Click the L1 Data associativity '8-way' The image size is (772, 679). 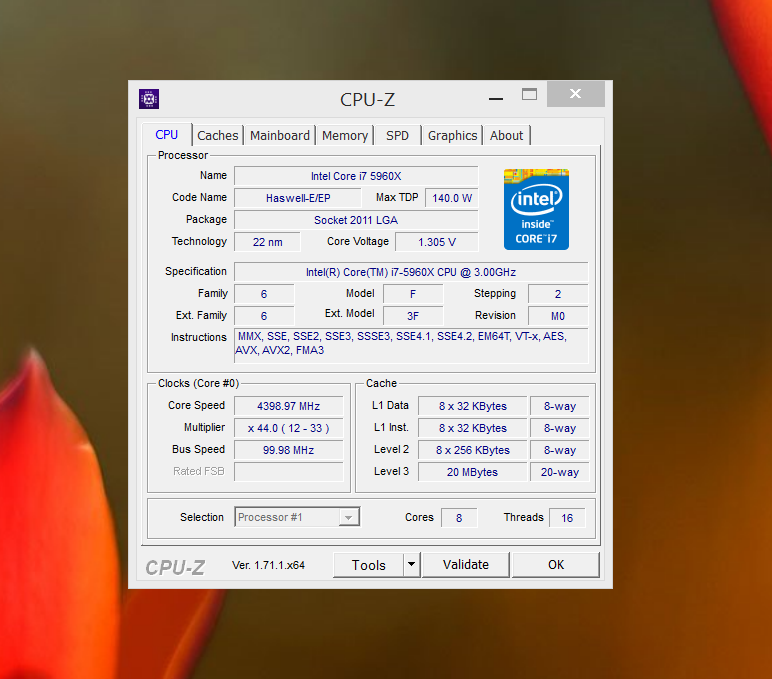pyautogui.click(x=560, y=406)
